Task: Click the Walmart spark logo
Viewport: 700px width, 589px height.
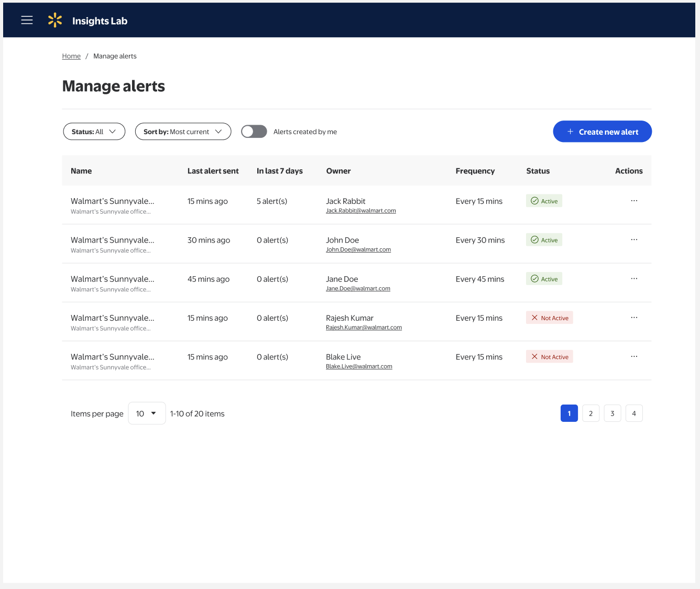Action: tap(55, 20)
